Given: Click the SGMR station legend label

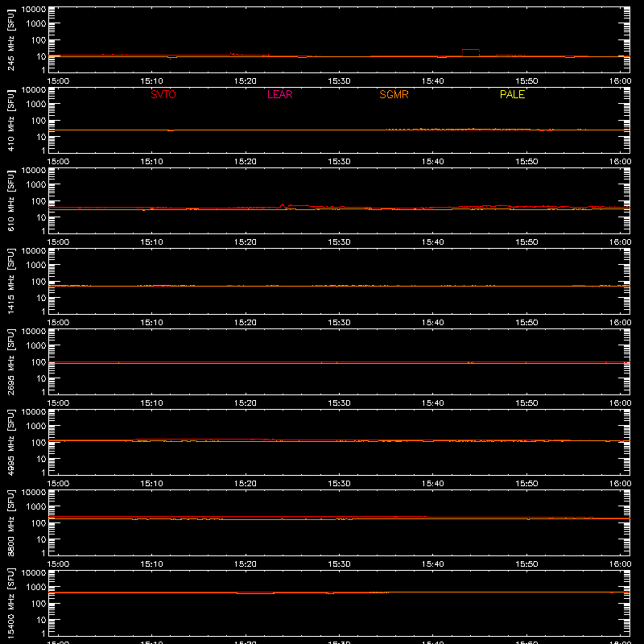Looking at the screenshot, I should point(394,94).
